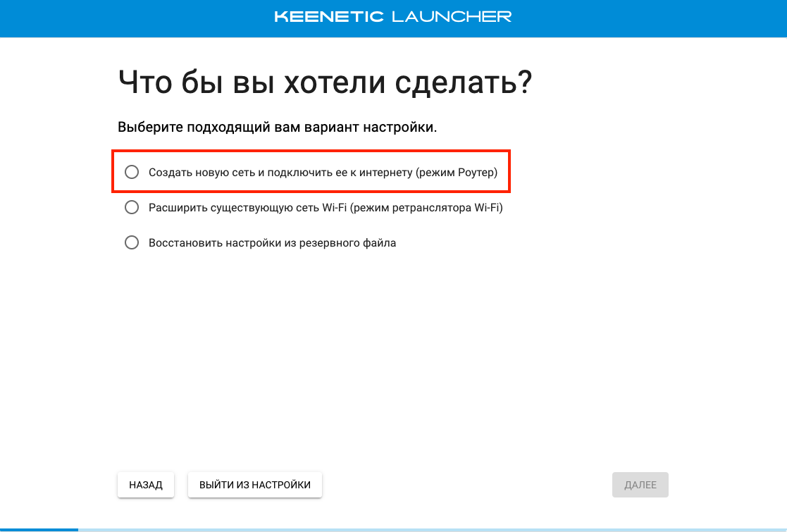The height and width of the screenshot is (532, 787).
Task: Click the LAUNCHER word in the header
Action: pos(451,16)
